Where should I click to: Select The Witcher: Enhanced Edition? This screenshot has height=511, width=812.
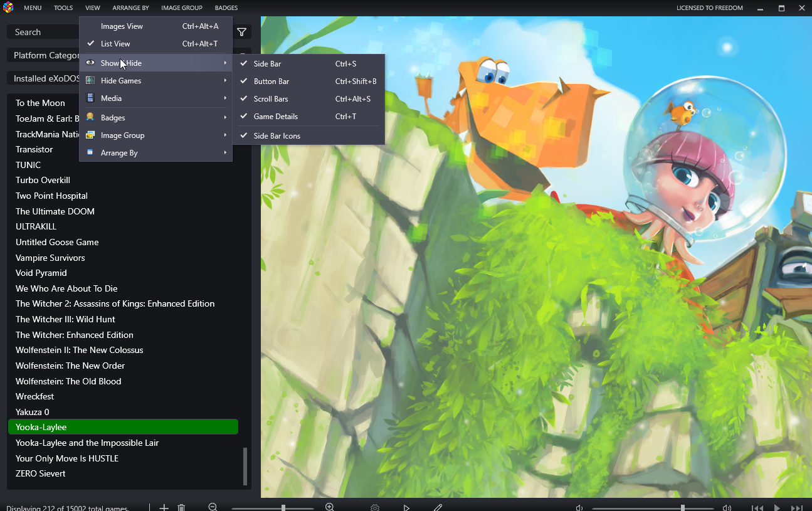(x=123, y=335)
